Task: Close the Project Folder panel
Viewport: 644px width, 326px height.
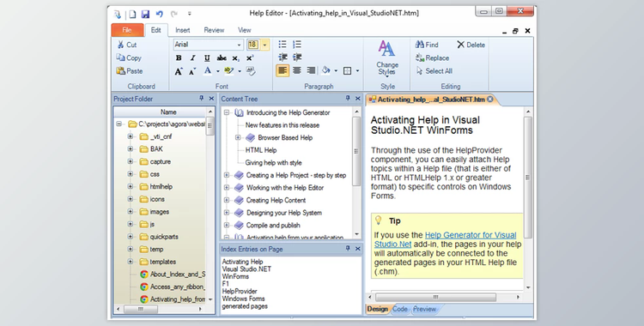Action: coord(211,99)
